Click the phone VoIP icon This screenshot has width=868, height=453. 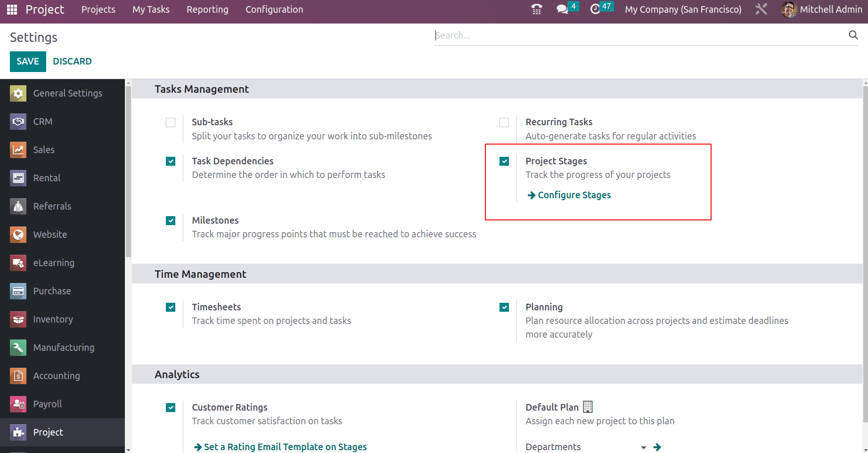click(x=537, y=9)
